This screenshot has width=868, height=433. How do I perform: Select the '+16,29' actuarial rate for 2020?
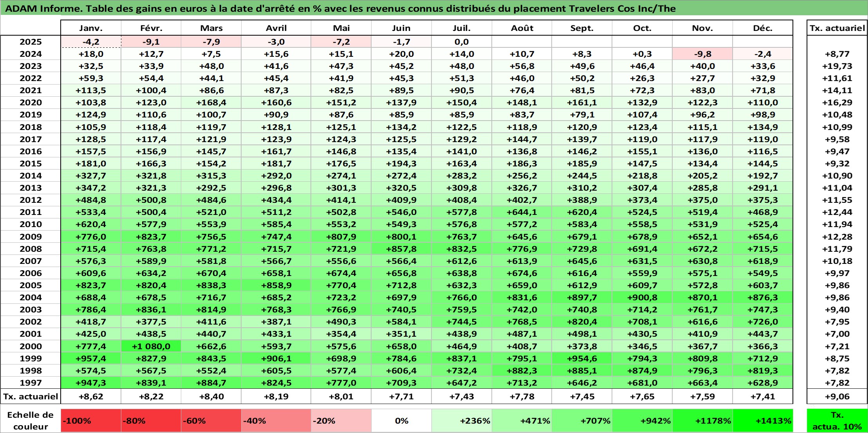837,103
